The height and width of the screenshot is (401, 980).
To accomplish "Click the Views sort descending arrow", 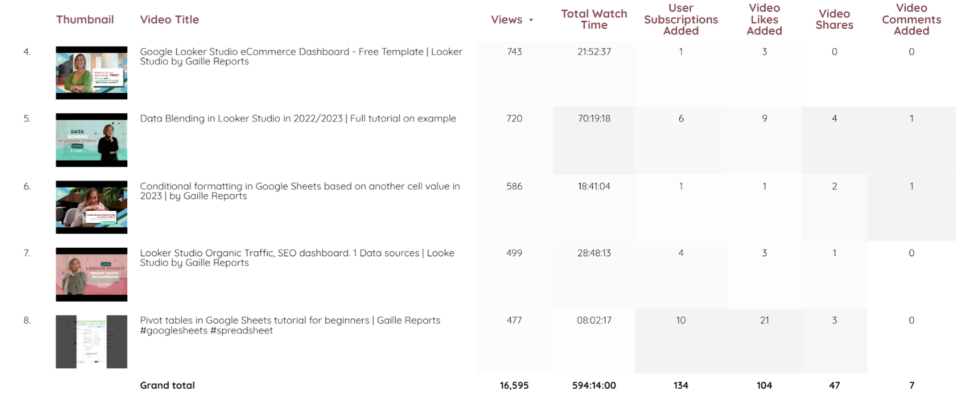I will point(531,20).
